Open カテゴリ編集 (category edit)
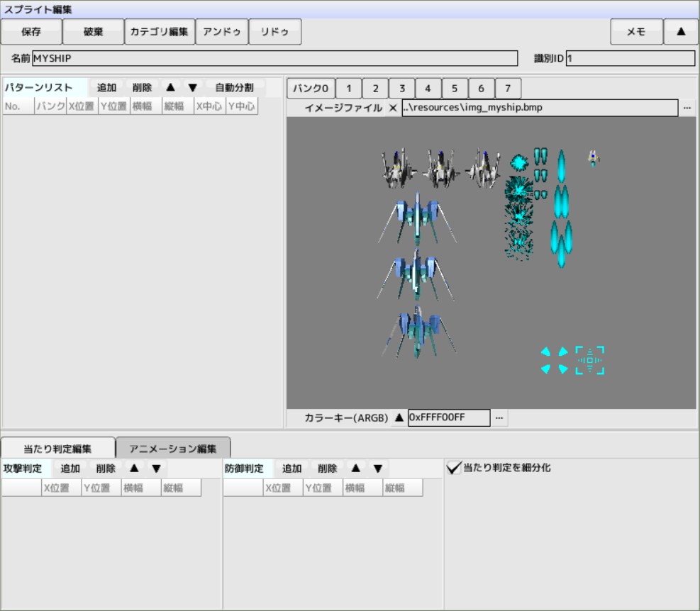Viewport: 700px width, 611px height. pyautogui.click(x=159, y=32)
